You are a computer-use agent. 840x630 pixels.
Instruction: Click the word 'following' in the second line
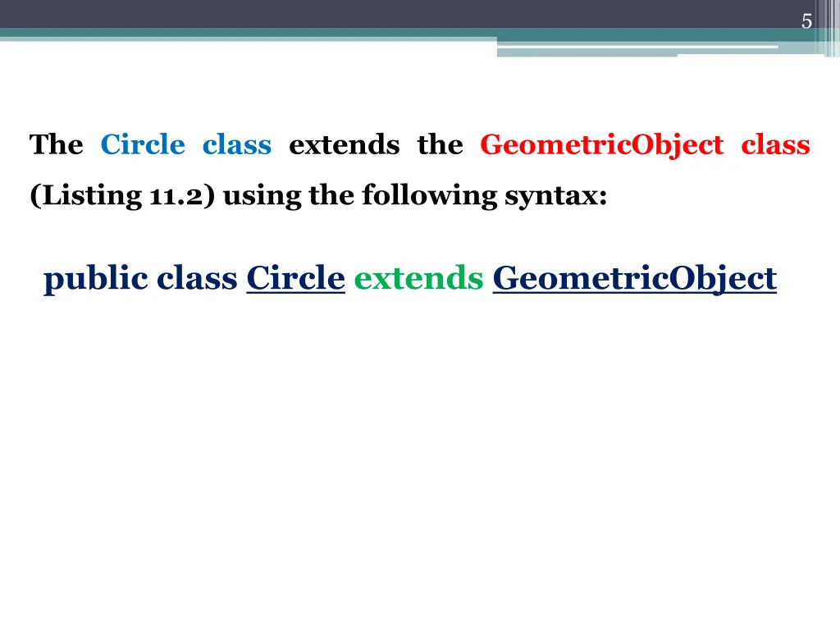(430, 195)
